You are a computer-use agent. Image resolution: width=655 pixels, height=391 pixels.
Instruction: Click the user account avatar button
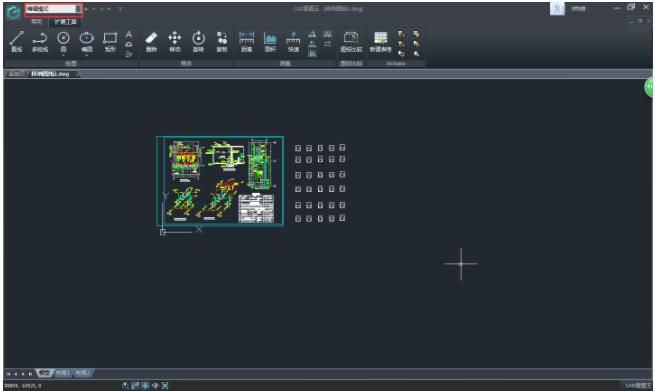click(x=557, y=9)
